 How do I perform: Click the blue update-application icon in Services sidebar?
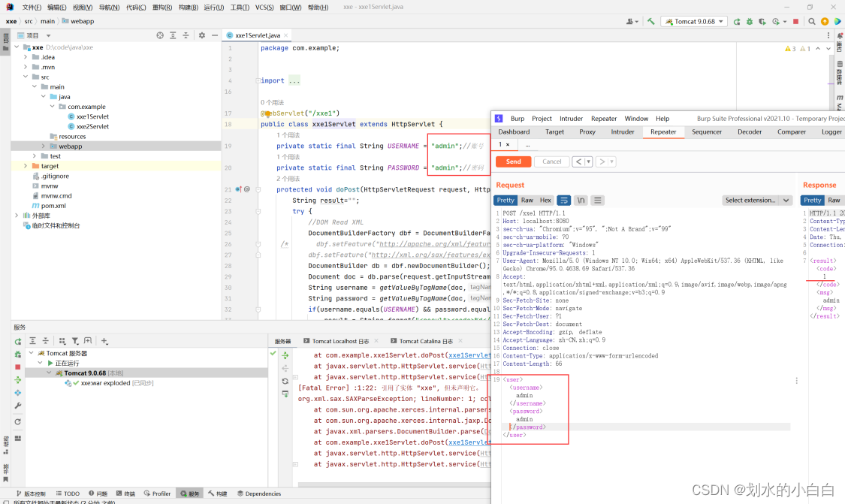(18, 393)
